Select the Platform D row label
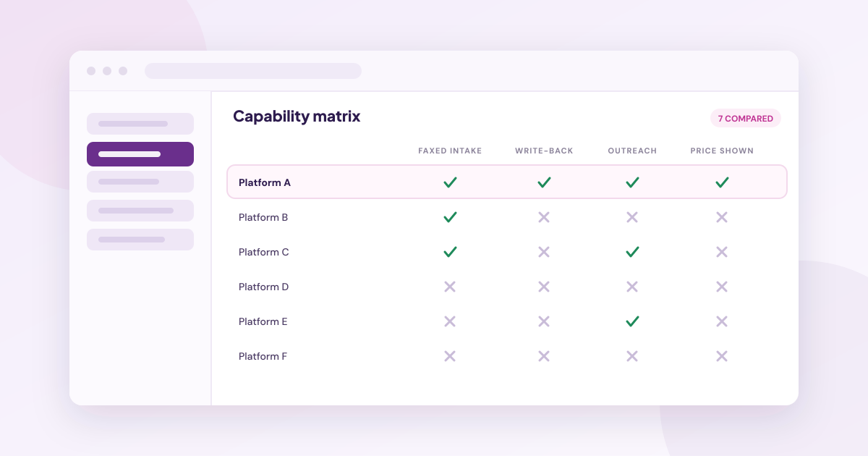This screenshot has width=868, height=456. click(x=264, y=287)
